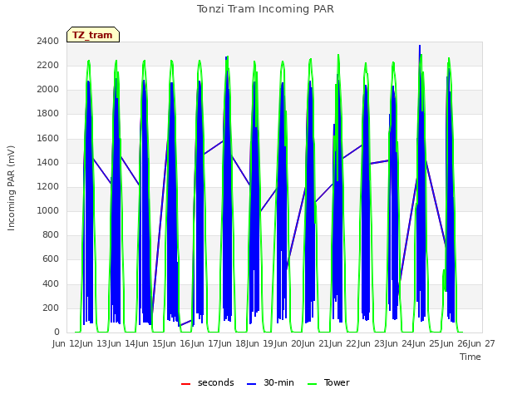The height and width of the screenshot is (399, 532).
Task: Click the Jun 12 x-axis tick label
Action: tap(67, 343)
